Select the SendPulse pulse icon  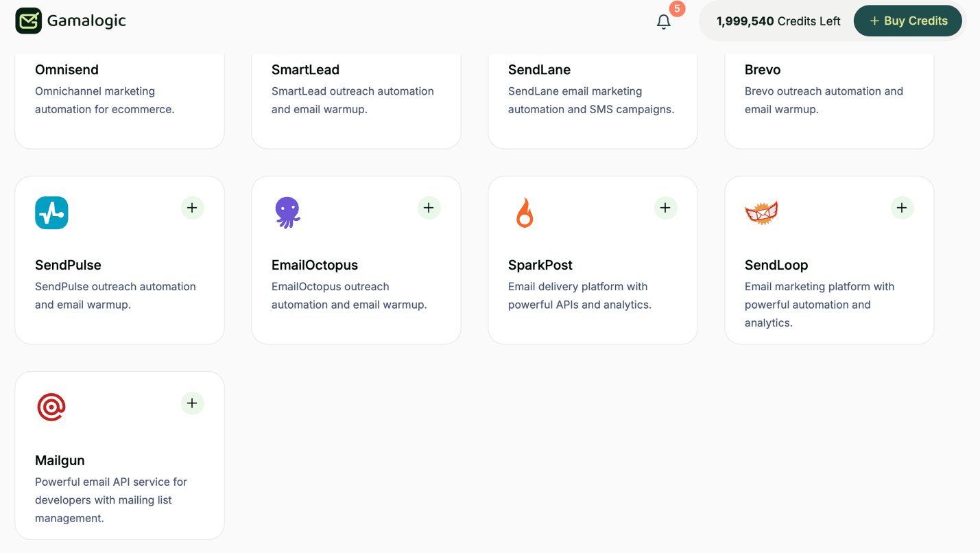(x=51, y=213)
